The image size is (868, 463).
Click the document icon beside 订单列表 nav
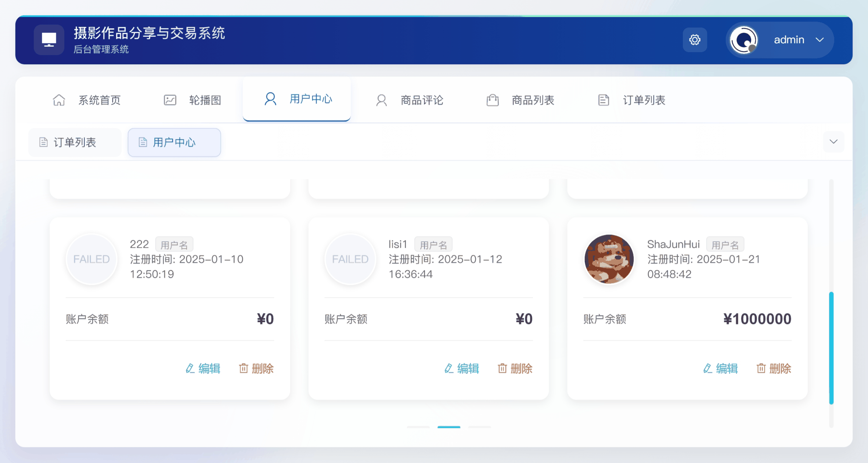click(x=603, y=100)
